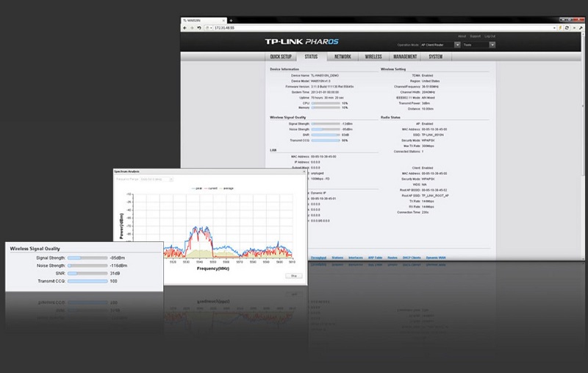Screen dimensions: 588x373
Task: Open the ARP Table link
Action: pyautogui.click(x=375, y=257)
